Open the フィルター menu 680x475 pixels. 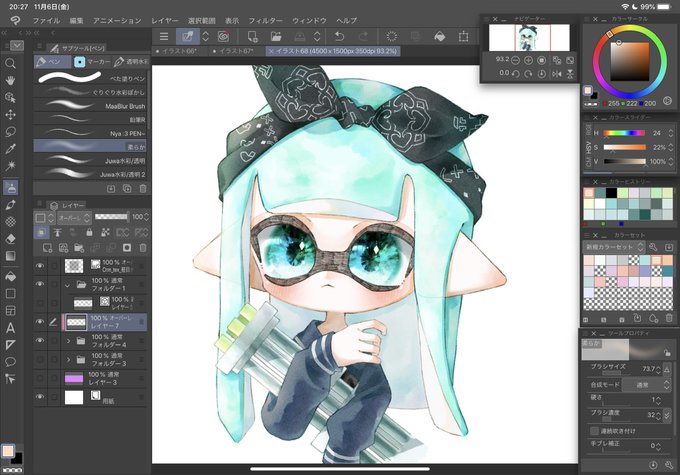coord(265,20)
